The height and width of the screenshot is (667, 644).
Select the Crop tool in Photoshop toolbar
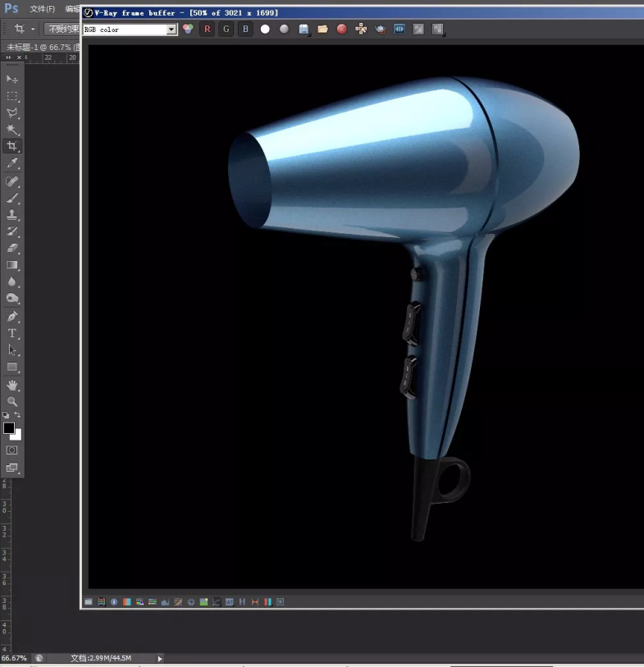pyautogui.click(x=12, y=146)
